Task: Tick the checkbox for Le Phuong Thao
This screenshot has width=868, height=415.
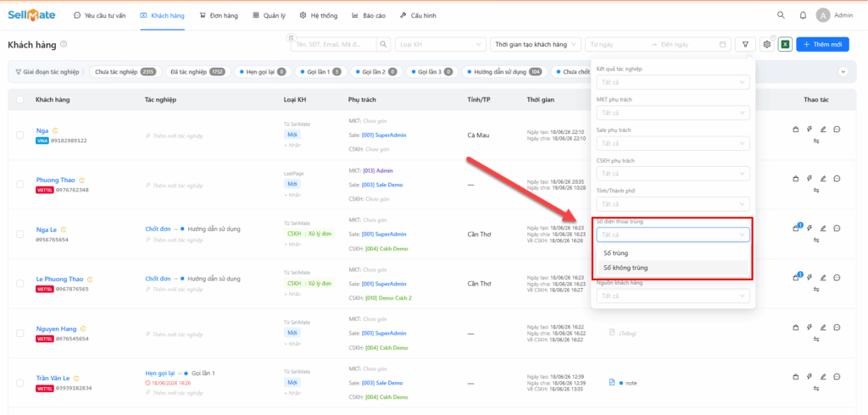Action: pos(20,284)
